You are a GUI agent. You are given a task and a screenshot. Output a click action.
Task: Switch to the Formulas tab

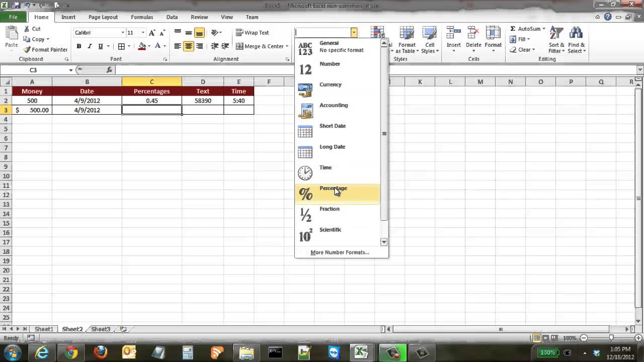click(142, 17)
